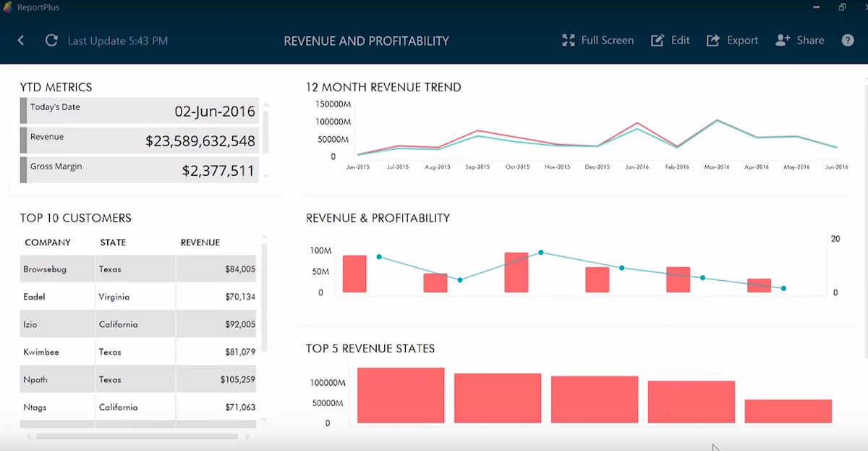Click the Edit pencil icon
Image resolution: width=868 pixels, height=451 pixels.
(657, 41)
